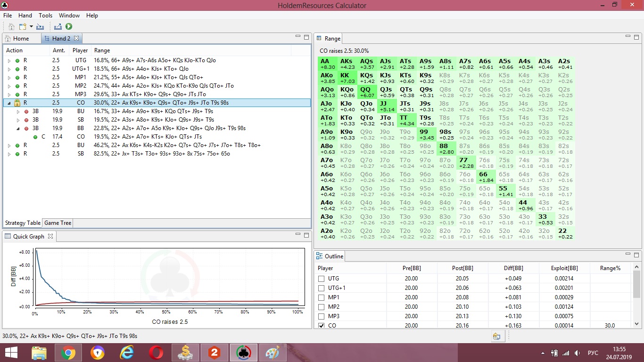The width and height of the screenshot is (644, 362).
Task: Open Internet Explorer from the taskbar
Action: click(x=127, y=353)
